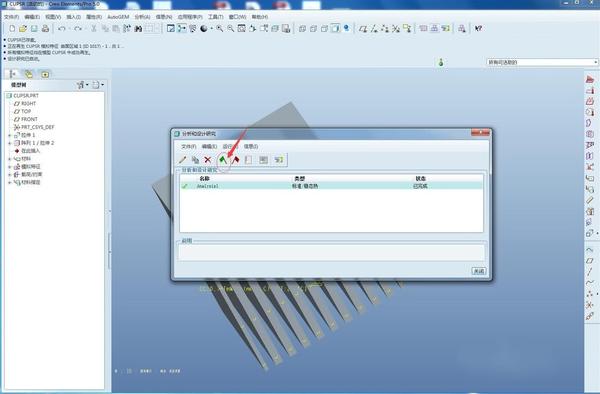The image size is (600, 394).
Task: Click the undo arrow in the main toolbar
Action: (62, 28)
